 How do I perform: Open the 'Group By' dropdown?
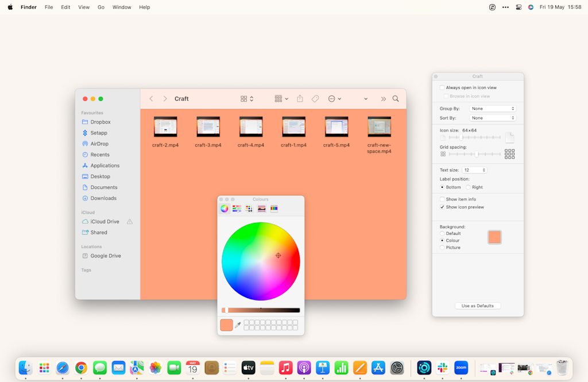[493, 108]
